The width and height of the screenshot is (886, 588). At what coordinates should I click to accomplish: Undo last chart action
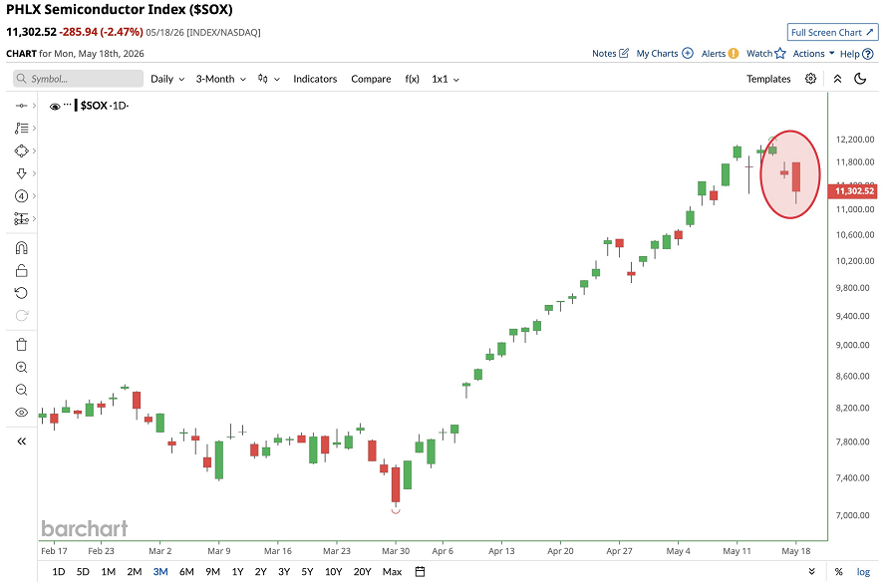22,293
